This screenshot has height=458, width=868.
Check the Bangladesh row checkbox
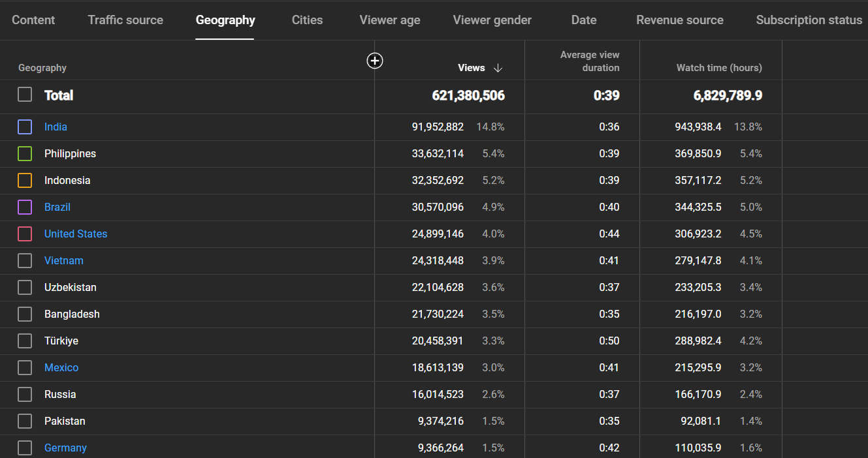[x=25, y=314]
